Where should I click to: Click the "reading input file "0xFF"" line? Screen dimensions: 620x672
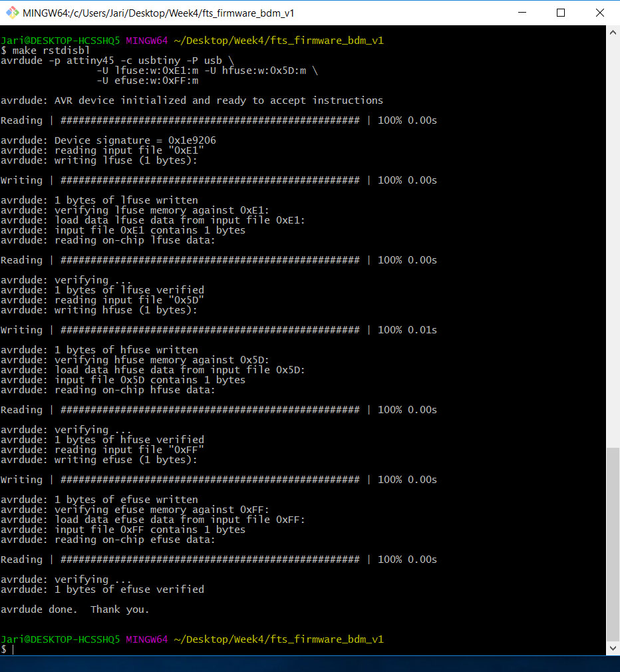[102, 450]
